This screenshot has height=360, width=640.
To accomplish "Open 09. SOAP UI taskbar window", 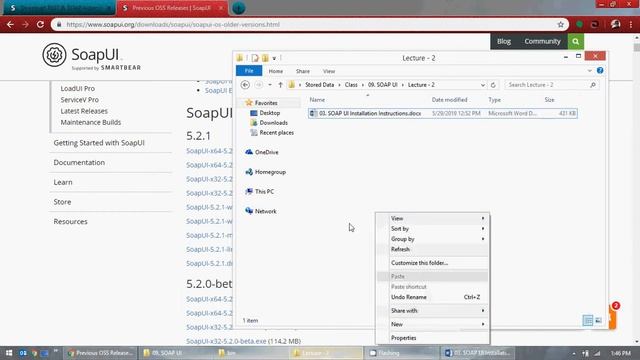I will click(x=175, y=353).
